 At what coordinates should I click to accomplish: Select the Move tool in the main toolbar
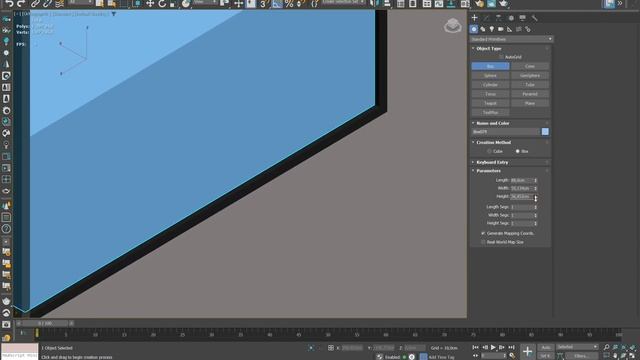[150, 4]
